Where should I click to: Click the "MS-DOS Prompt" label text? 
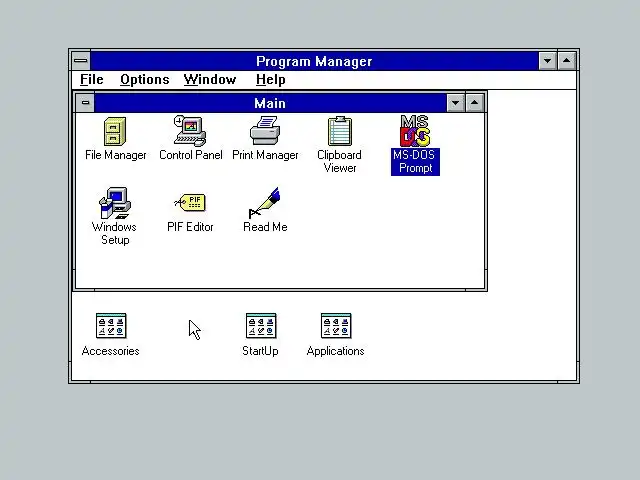(415, 162)
